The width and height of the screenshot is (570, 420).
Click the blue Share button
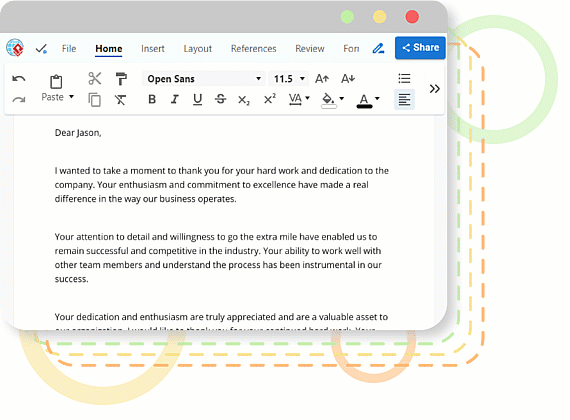tap(420, 48)
